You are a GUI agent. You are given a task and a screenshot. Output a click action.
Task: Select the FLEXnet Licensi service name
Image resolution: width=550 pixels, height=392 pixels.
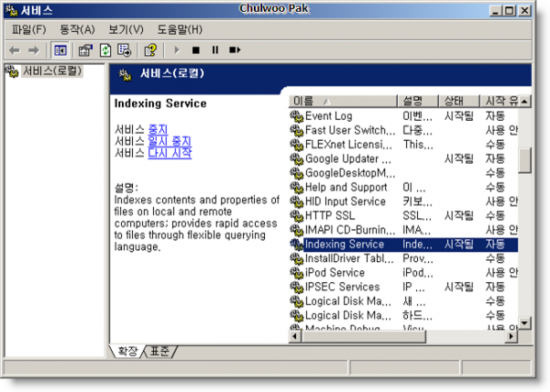[x=349, y=145]
